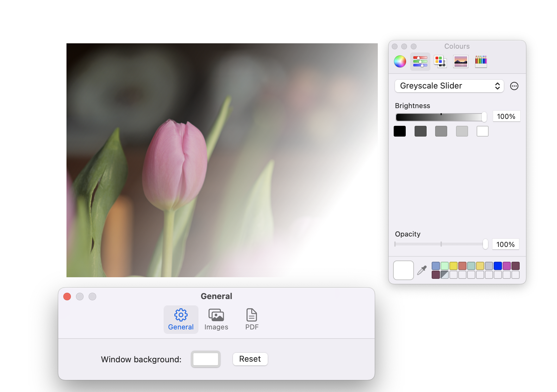557x392 pixels.
Task: Choose the black greyscale preset
Action: [400, 131]
